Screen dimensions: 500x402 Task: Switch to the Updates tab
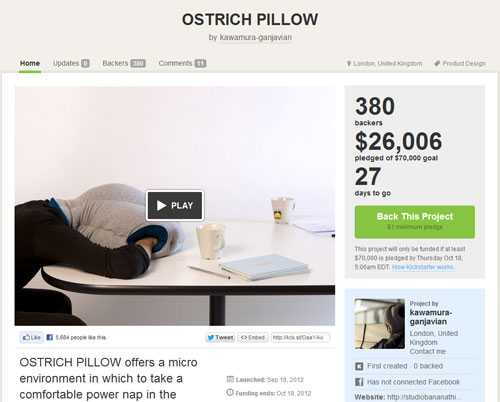71,63
